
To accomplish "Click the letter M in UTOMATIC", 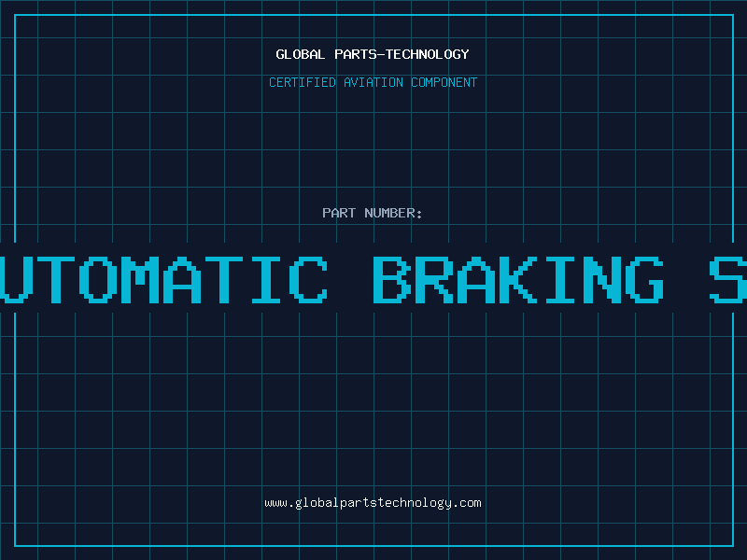I will point(140,280).
